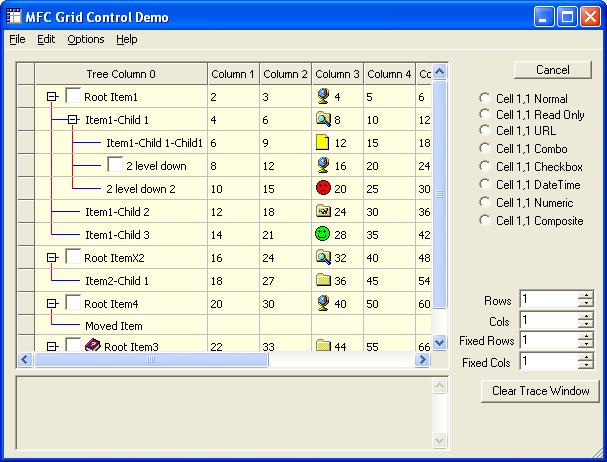The height and width of the screenshot is (462, 607).
Task: Click grid scroll left arrow
Action: (x=25, y=359)
